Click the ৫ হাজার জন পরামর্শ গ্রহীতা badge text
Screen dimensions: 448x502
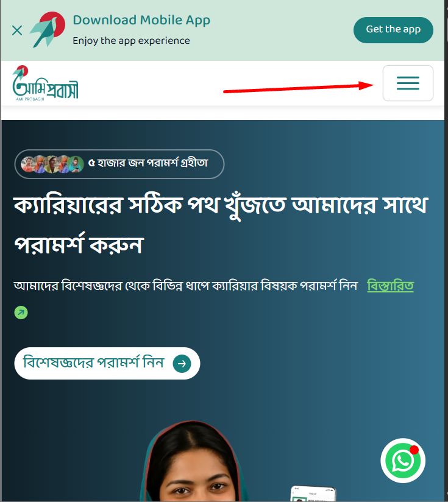(x=148, y=163)
